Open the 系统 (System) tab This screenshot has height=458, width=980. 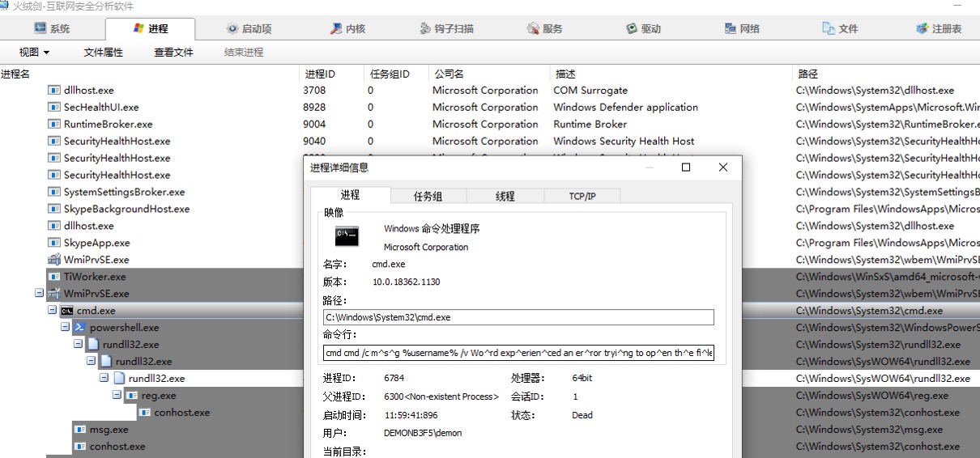52,28
